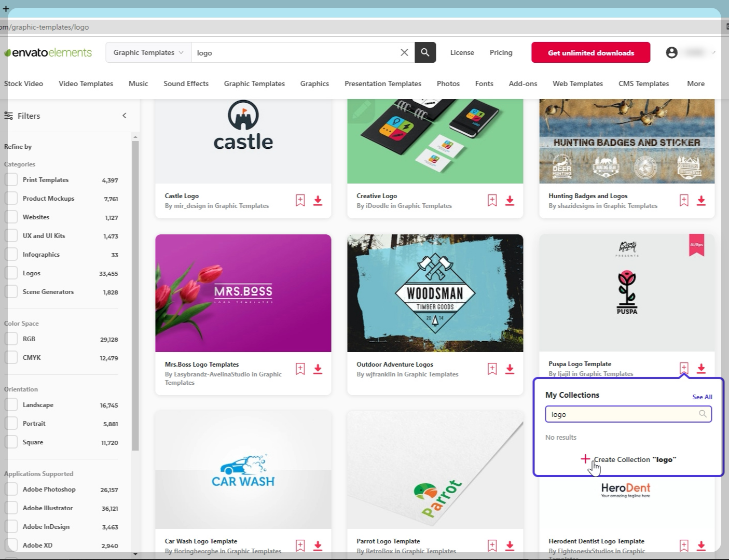The height and width of the screenshot is (560, 729).
Task: Check the Adobe InDesign filter
Action: [11, 527]
